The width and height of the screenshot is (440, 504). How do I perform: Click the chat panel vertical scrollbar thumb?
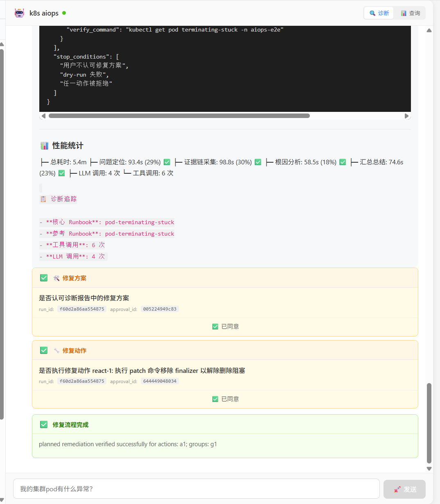(x=429, y=423)
